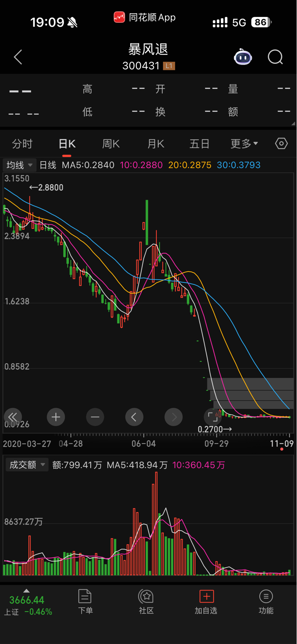Image resolution: width=297 pixels, height=644 pixels.
Task: Tap 额:799.41万 volume value
Action: [x=77, y=465]
